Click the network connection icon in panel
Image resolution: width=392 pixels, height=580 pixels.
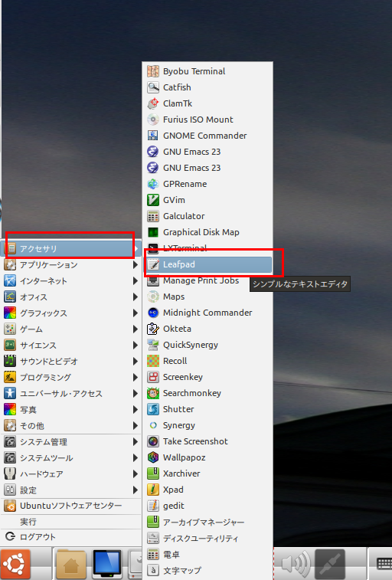[330, 564]
